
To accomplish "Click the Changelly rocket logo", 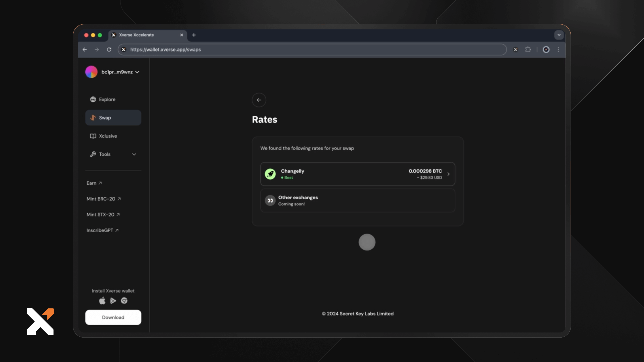I will tap(270, 174).
